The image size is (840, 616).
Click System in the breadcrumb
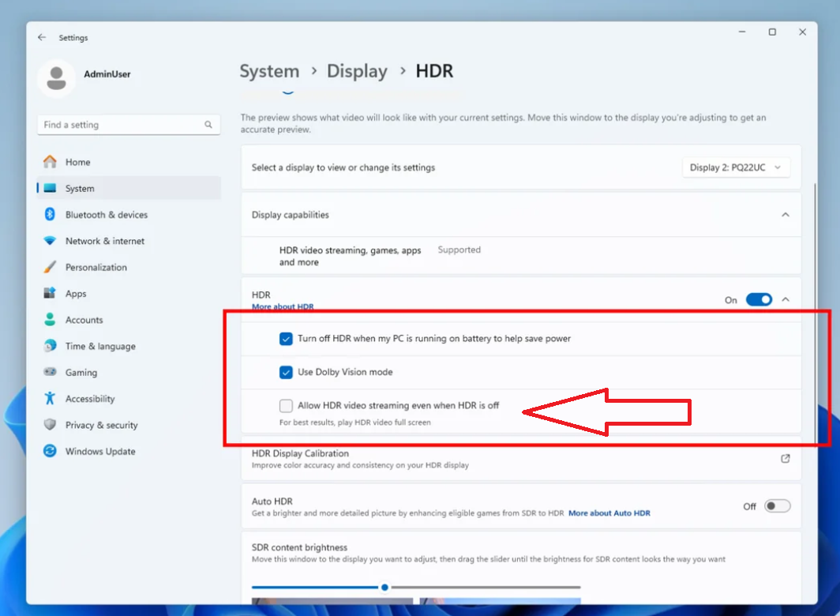[269, 71]
